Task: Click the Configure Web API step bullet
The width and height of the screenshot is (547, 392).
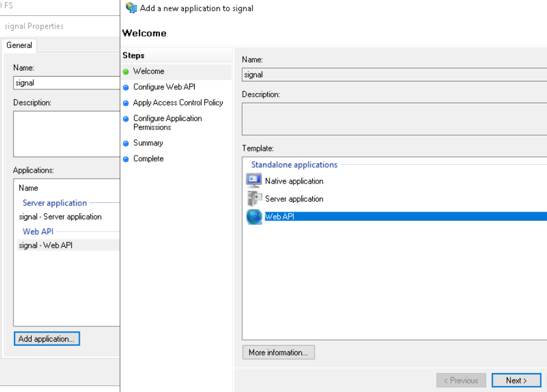Action: 126,88
